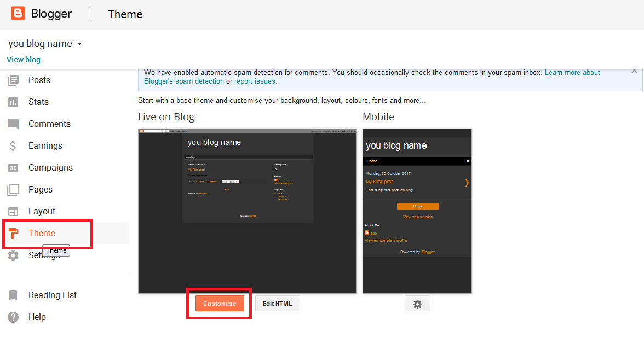Open the blog name dropdown

[x=79, y=43]
